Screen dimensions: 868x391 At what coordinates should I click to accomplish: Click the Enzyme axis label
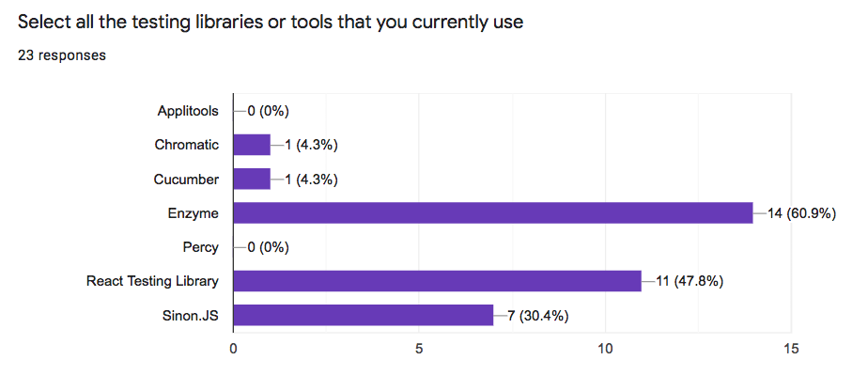(195, 213)
